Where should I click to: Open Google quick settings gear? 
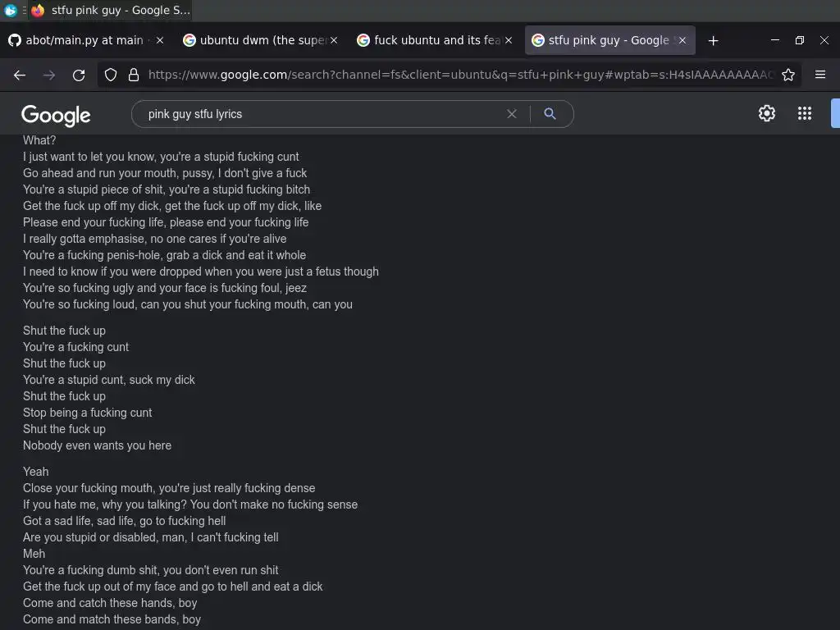[x=767, y=113]
